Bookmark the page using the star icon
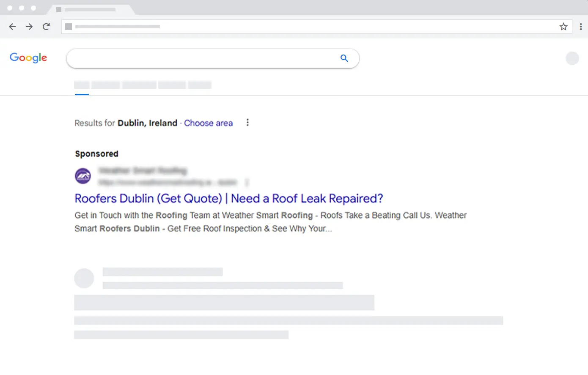Viewport: 588px width, 375px height. click(563, 27)
